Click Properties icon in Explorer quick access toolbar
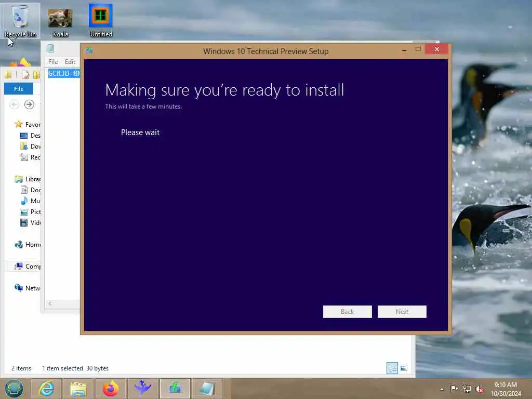This screenshot has height=399, width=532. pos(25,75)
